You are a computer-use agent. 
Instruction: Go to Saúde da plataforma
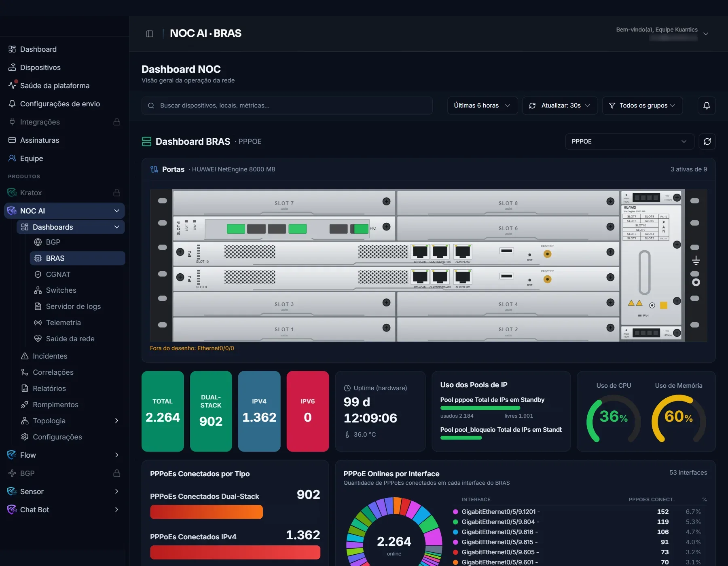point(64,86)
